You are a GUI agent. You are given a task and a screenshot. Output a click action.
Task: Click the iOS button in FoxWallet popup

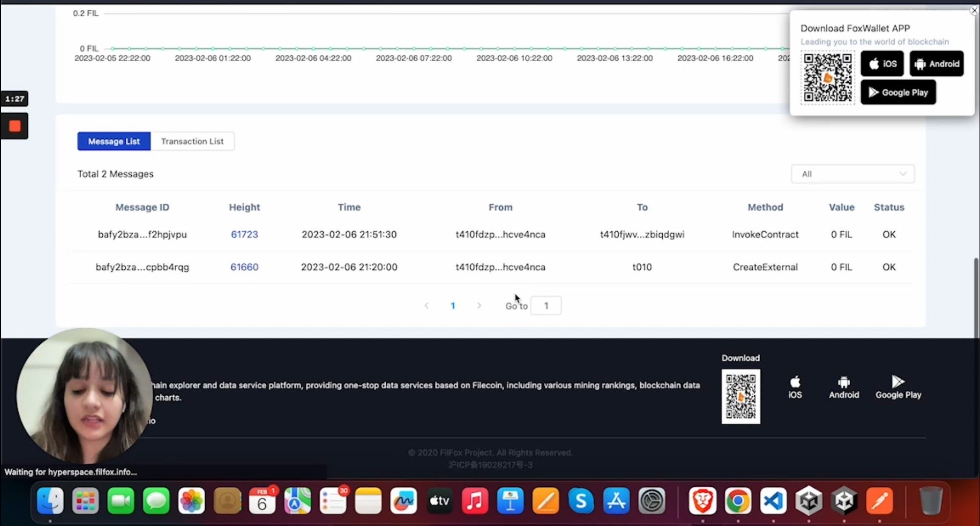click(882, 64)
